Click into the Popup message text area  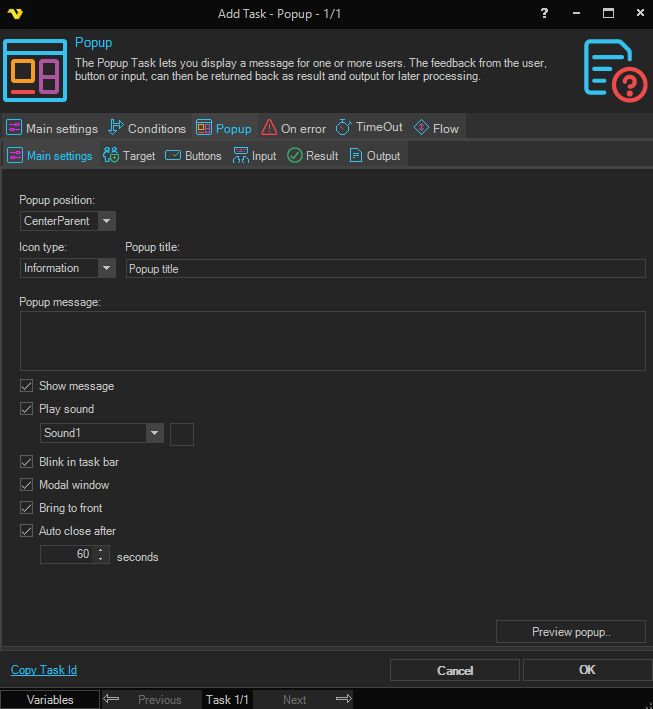coord(332,341)
